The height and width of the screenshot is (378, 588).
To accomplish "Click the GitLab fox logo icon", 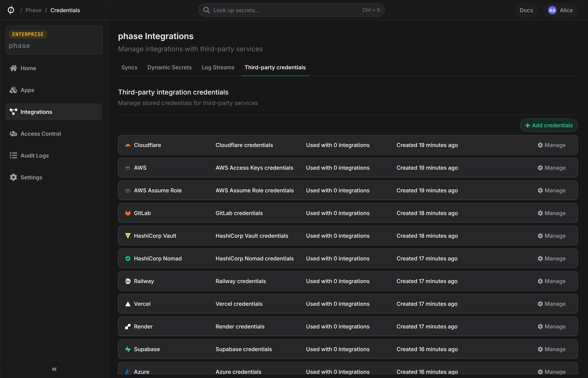I will coord(128,213).
